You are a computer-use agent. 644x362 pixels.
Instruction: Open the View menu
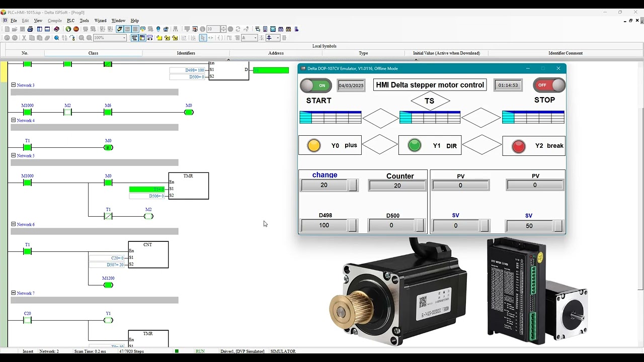coord(38,21)
